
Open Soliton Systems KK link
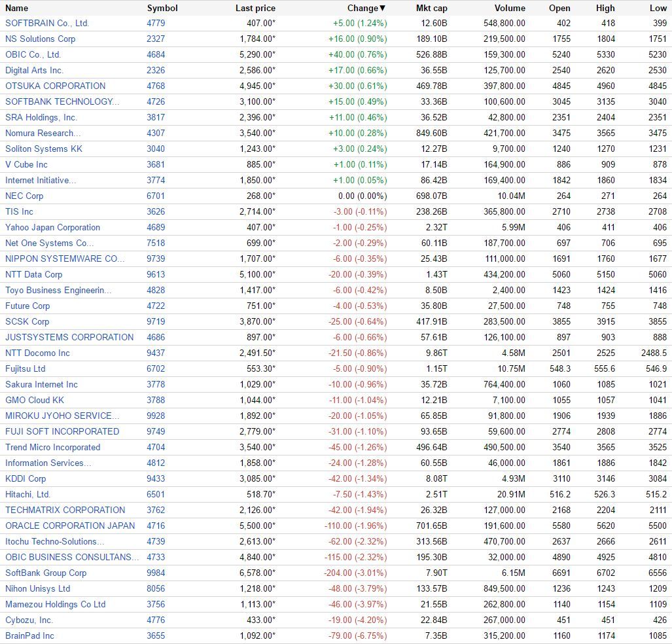pos(44,149)
